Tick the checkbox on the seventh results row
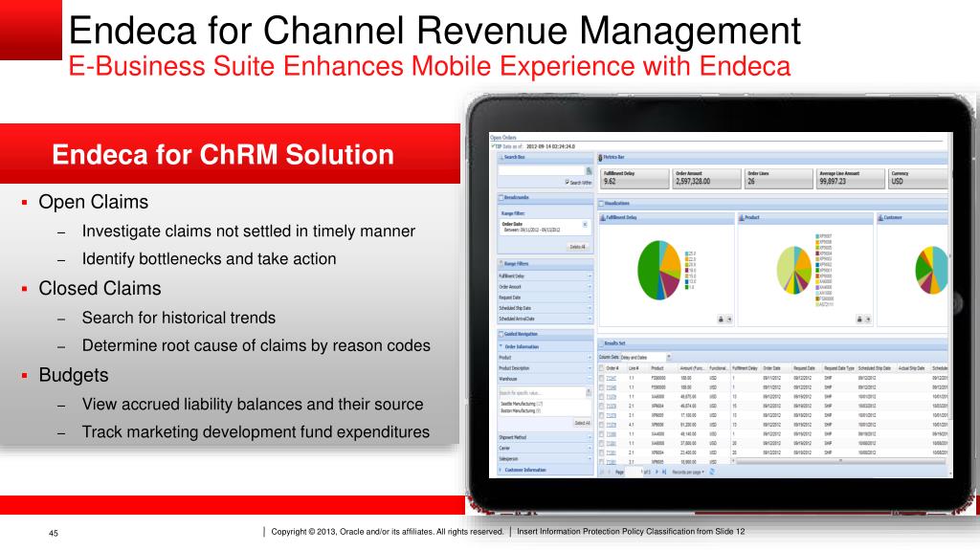 tap(602, 434)
